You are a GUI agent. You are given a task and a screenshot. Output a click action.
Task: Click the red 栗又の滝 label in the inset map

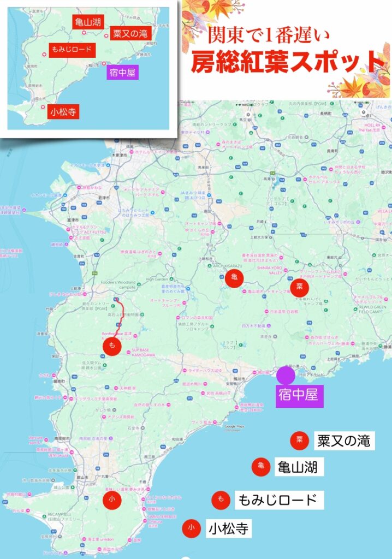[130, 33]
